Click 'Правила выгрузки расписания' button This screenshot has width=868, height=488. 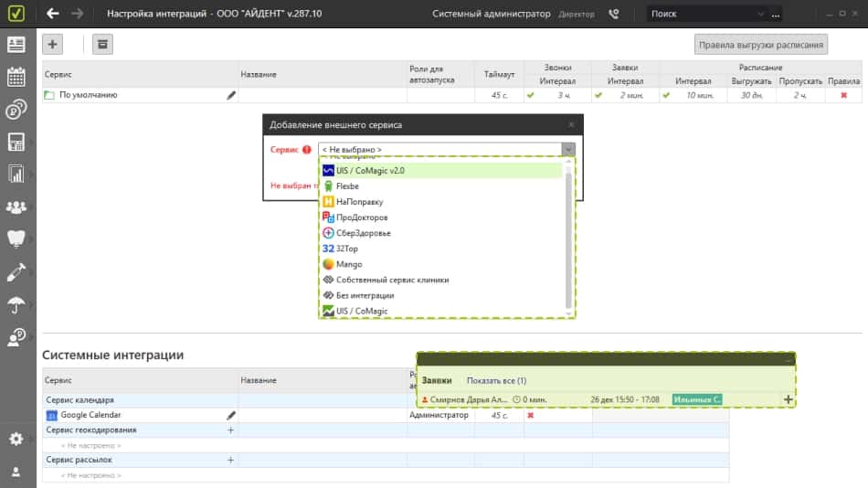761,44
